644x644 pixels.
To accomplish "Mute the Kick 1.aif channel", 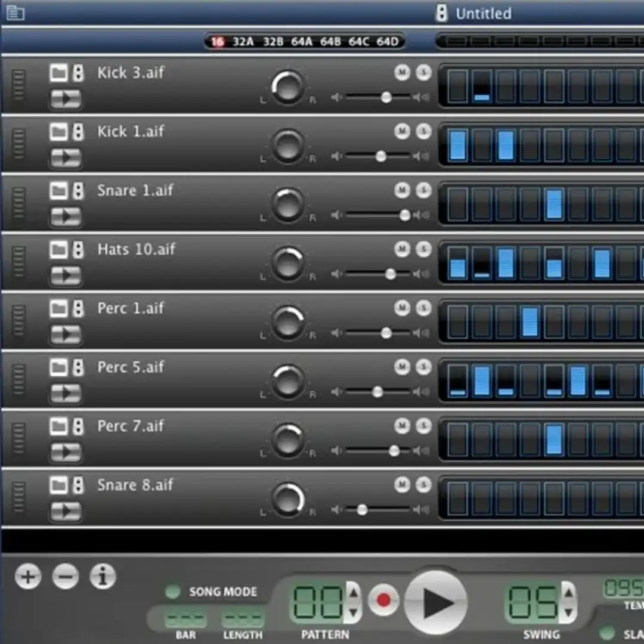I will click(x=402, y=132).
